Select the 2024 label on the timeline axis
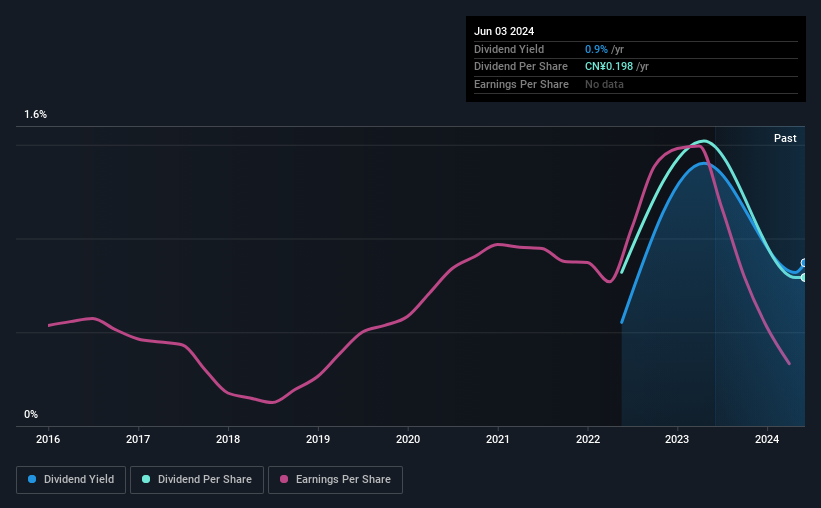The image size is (821, 508). tap(767, 439)
